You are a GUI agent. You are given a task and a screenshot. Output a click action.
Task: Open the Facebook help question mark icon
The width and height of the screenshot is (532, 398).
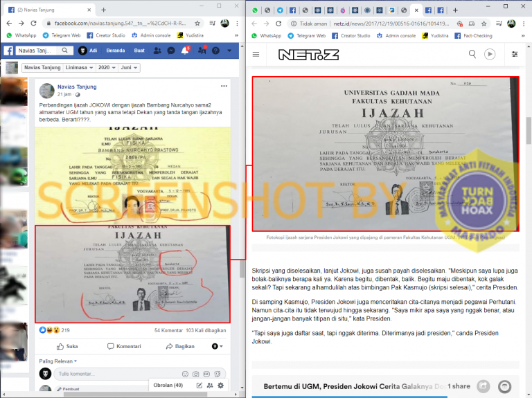pyautogui.click(x=215, y=51)
